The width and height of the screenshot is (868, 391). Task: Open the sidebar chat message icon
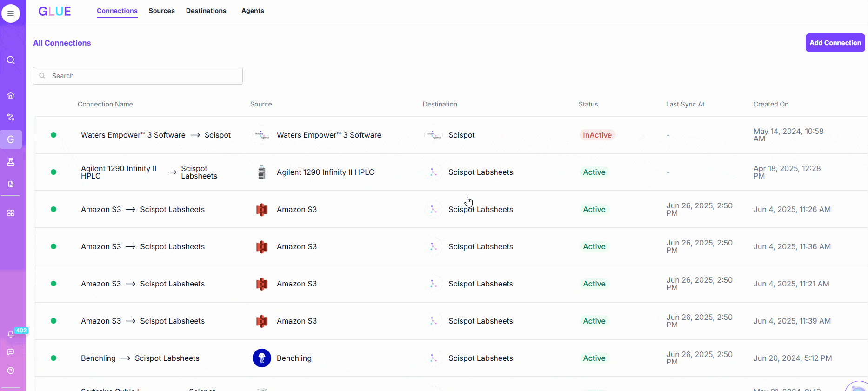pos(11,352)
